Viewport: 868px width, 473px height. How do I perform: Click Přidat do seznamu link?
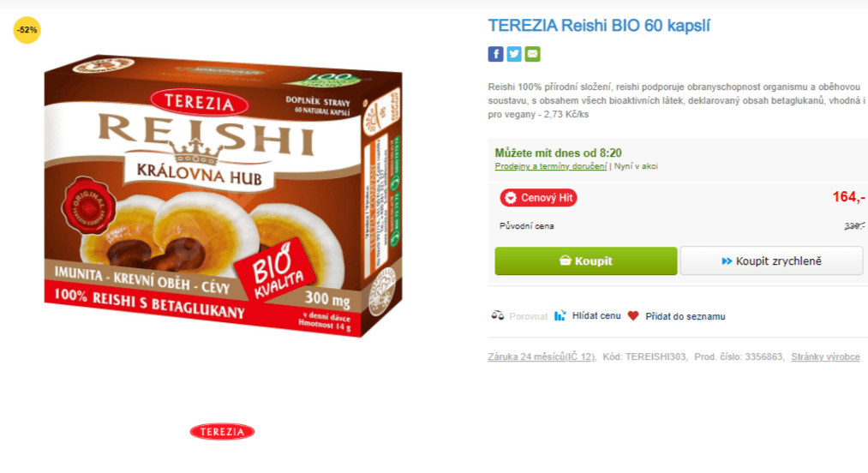point(685,316)
